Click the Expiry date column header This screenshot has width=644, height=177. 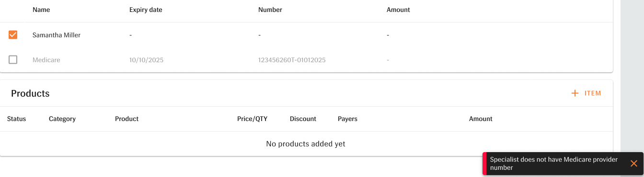click(x=146, y=10)
